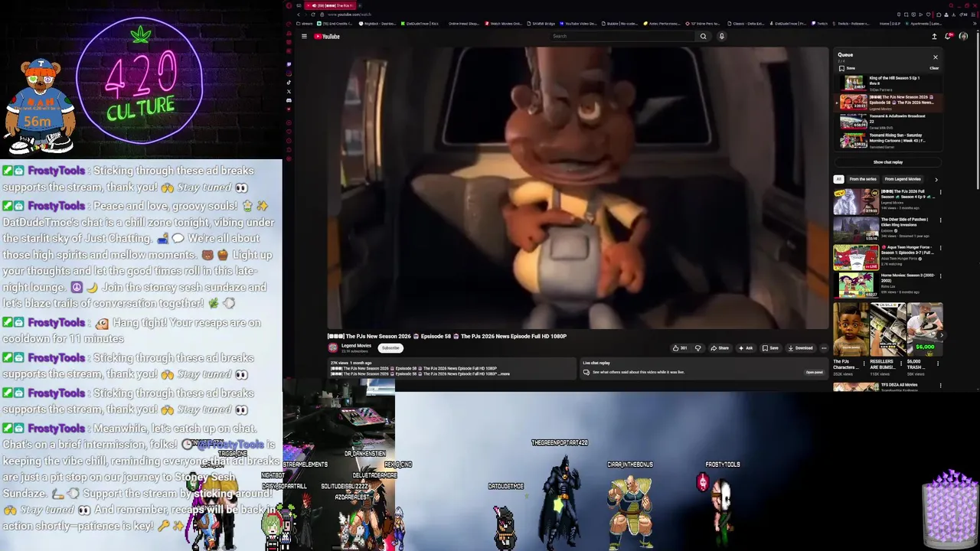Focus the YouTube search field
The width and height of the screenshot is (980, 551).
tap(622, 36)
